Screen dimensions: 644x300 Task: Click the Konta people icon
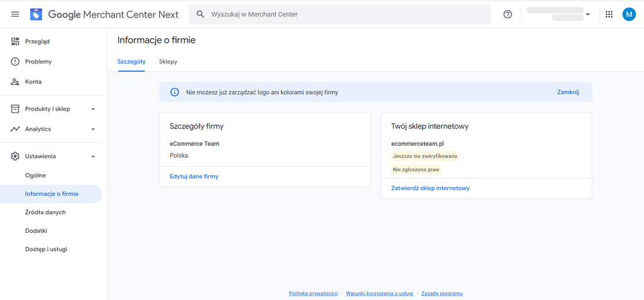point(15,82)
